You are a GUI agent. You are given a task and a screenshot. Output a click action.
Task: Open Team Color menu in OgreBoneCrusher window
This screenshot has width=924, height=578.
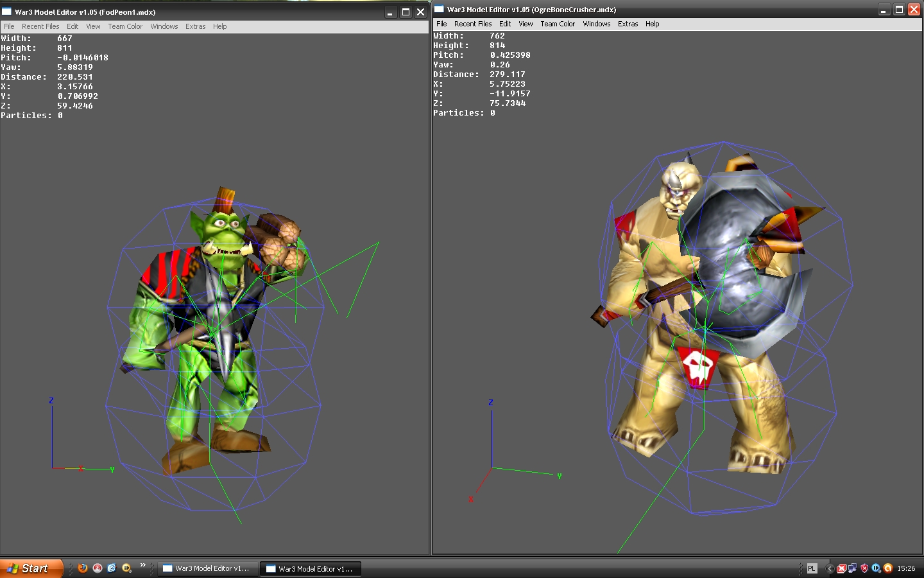pos(558,24)
